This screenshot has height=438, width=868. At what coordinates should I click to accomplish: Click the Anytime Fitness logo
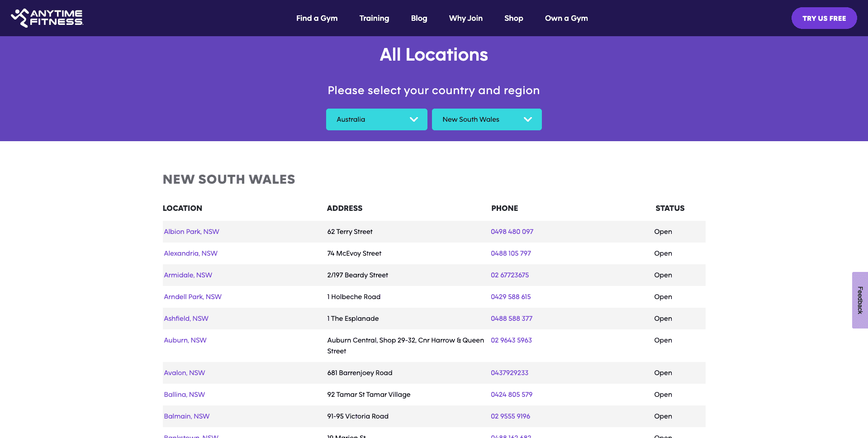pos(47,18)
